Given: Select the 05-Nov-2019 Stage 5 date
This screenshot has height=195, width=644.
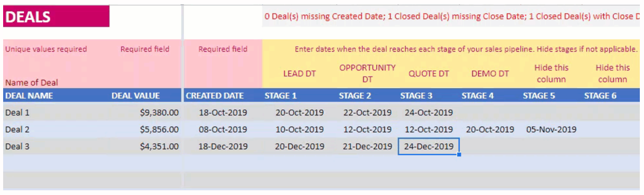Looking at the screenshot, I should 551,129.
